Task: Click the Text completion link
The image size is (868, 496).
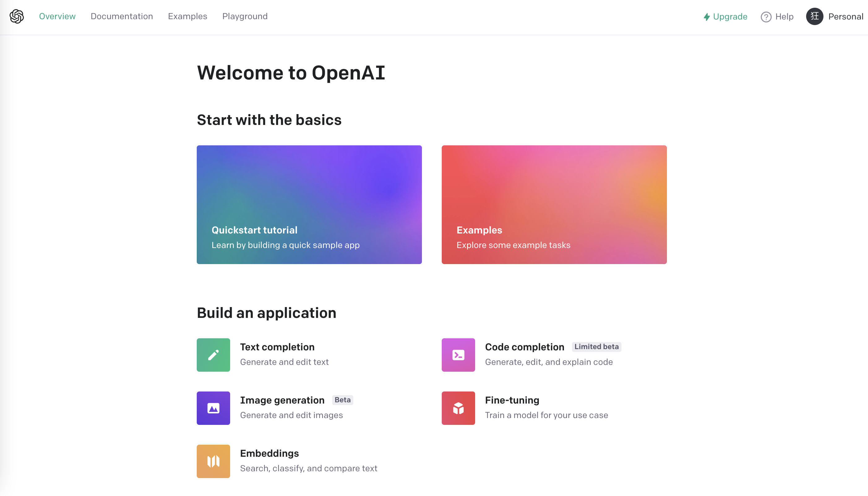Action: 277,346
